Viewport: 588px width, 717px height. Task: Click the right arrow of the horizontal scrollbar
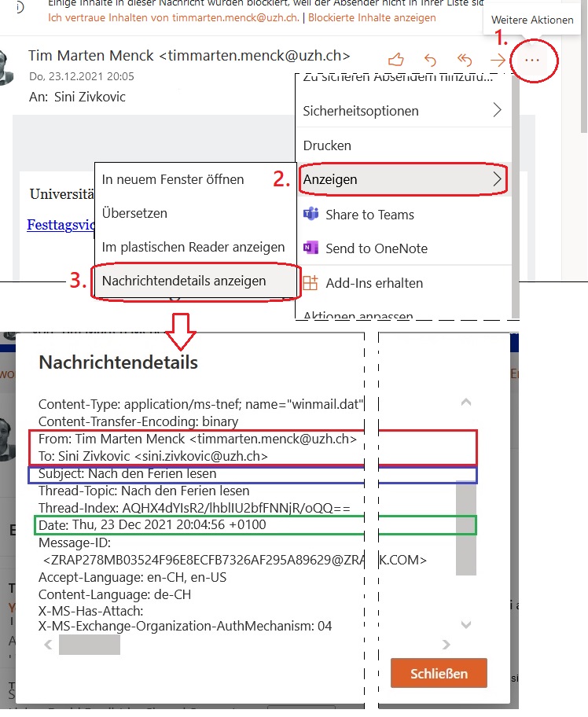(446, 645)
